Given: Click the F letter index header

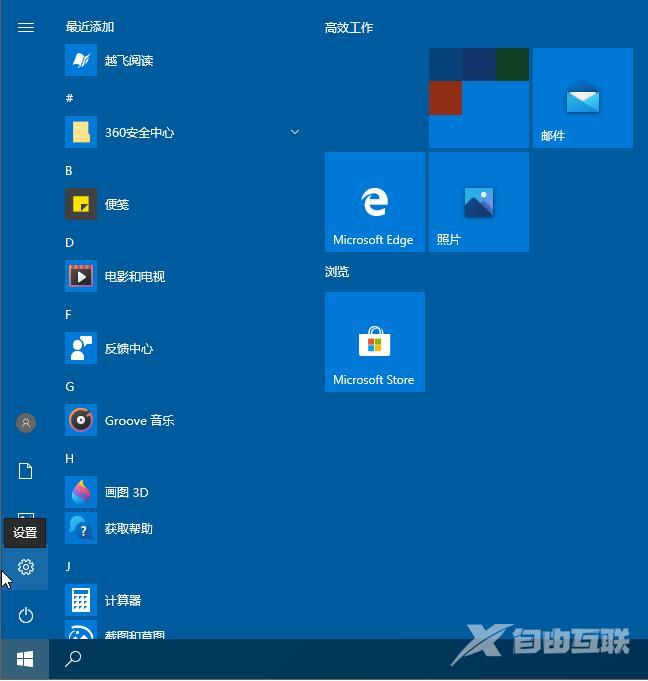Looking at the screenshot, I should [x=68, y=314].
